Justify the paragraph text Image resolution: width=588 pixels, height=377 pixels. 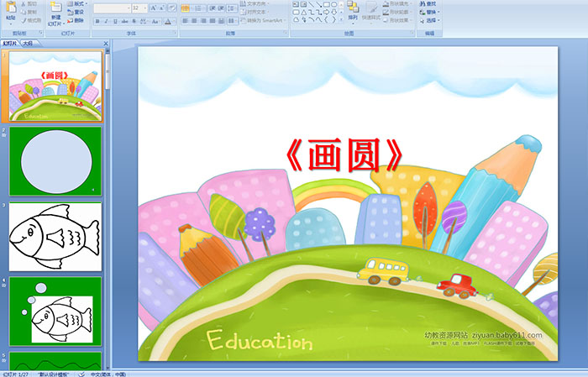213,21
